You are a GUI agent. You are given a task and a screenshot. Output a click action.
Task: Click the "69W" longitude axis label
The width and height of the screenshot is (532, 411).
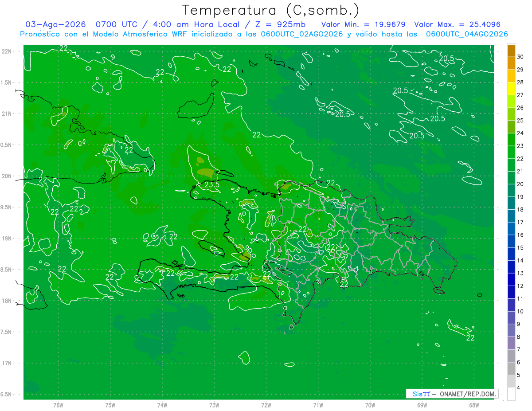[422, 405]
